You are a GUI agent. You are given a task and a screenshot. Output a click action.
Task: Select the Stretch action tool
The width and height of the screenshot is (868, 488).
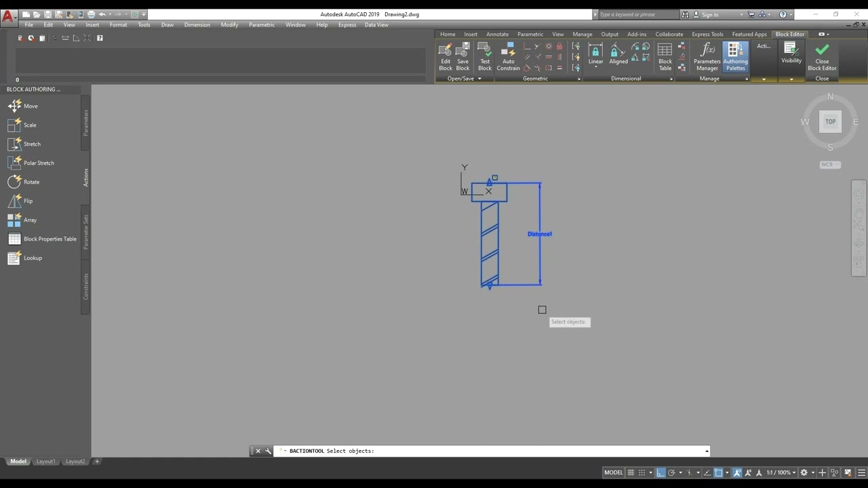24,144
